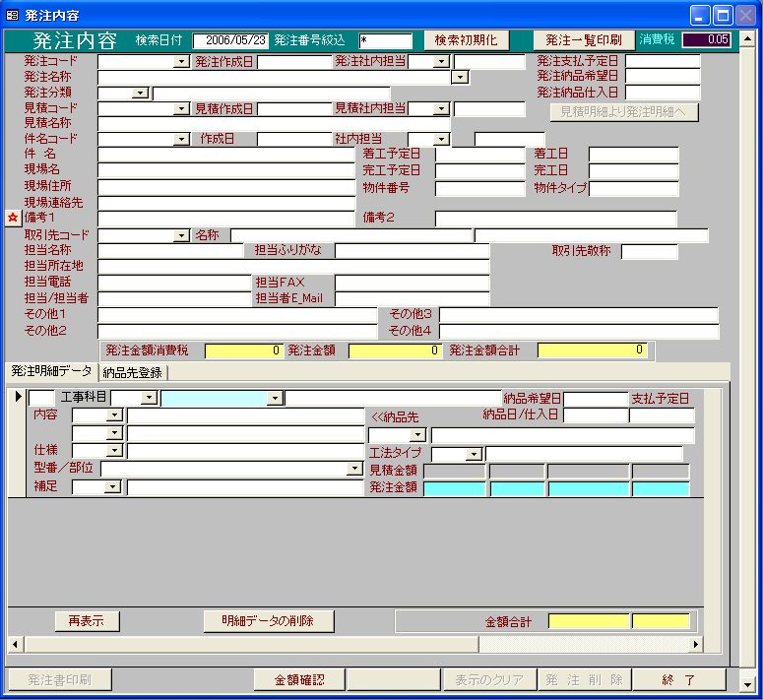763x700 pixels.
Task: Expand the 工法タイプ dropdown
Action: click(474, 454)
